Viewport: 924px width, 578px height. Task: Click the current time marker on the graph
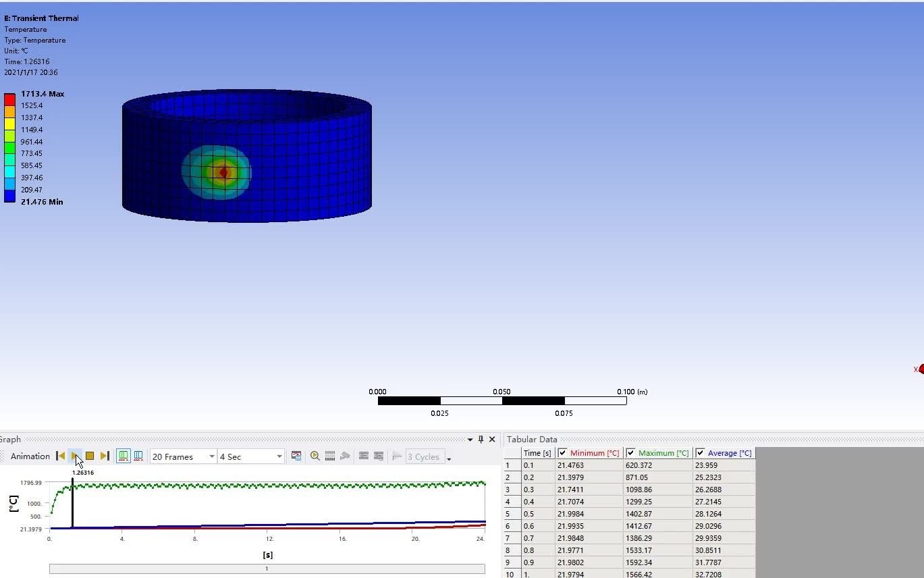coord(72,502)
